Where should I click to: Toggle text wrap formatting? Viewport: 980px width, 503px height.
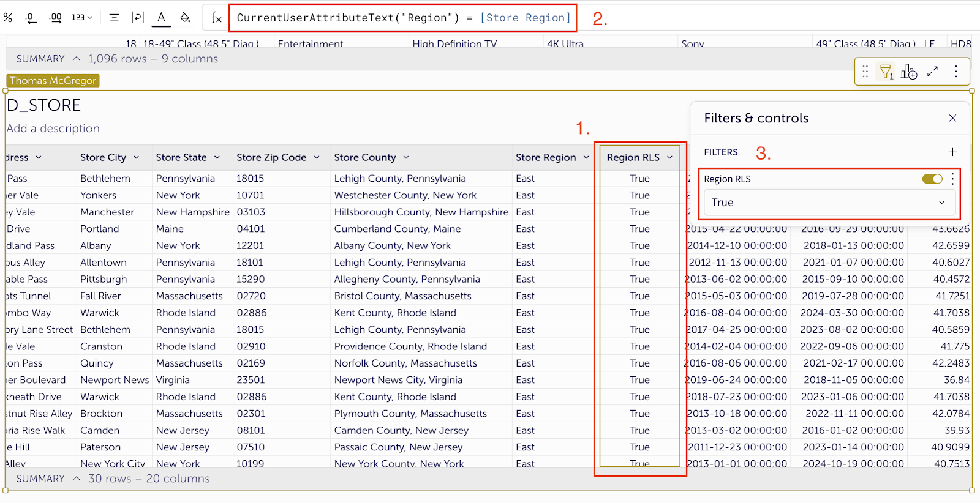point(138,18)
